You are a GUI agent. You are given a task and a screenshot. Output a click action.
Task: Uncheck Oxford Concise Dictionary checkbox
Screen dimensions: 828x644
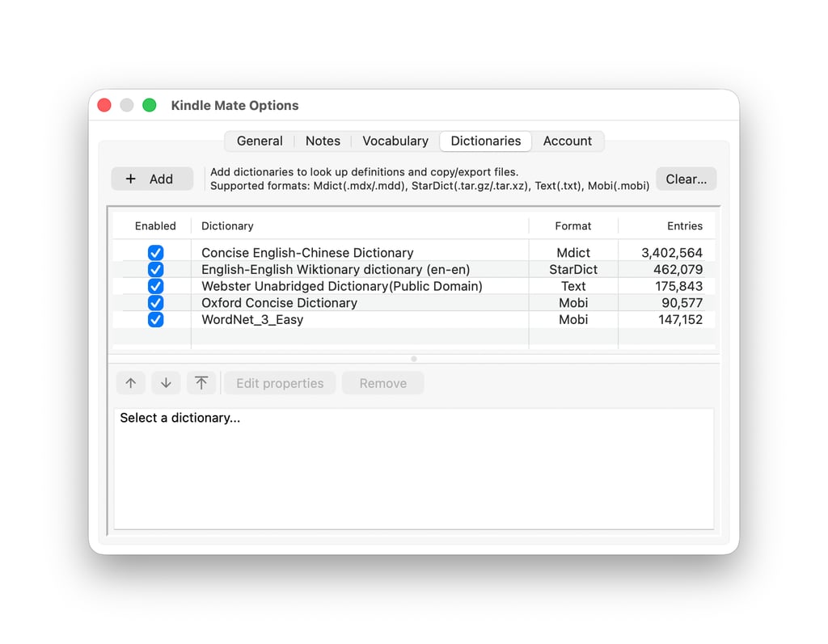(x=155, y=302)
